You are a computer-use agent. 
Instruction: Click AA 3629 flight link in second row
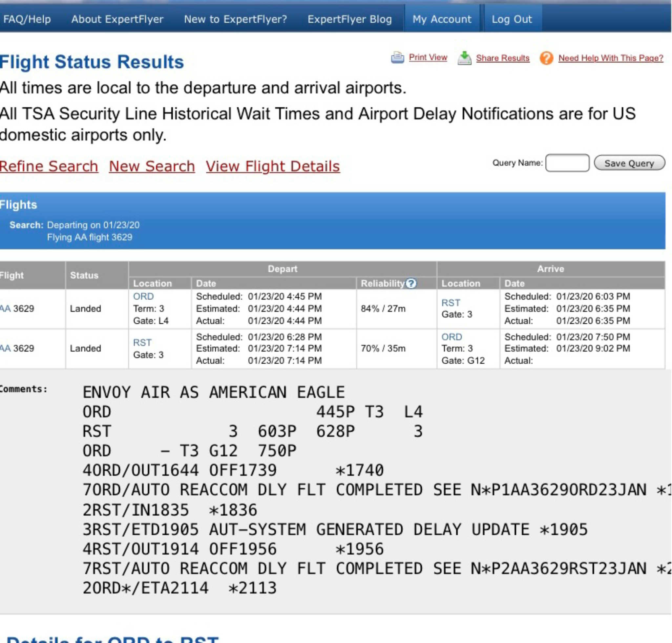(x=17, y=348)
